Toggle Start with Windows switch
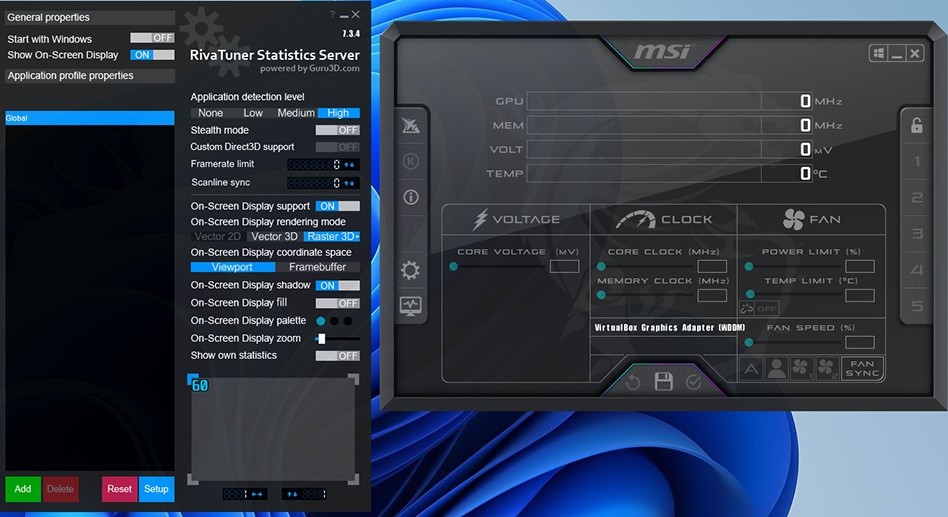948x517 pixels. pyautogui.click(x=152, y=37)
